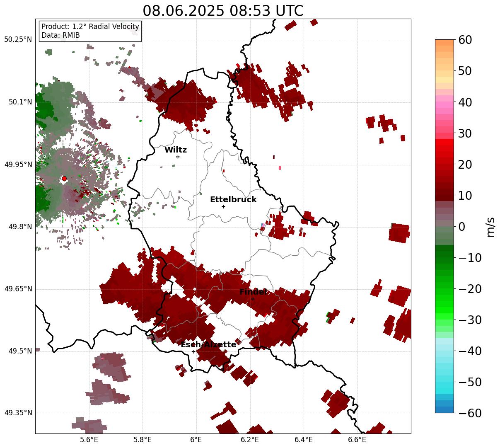
Task: Click the 50.1°N latitude label
Action: [20, 102]
